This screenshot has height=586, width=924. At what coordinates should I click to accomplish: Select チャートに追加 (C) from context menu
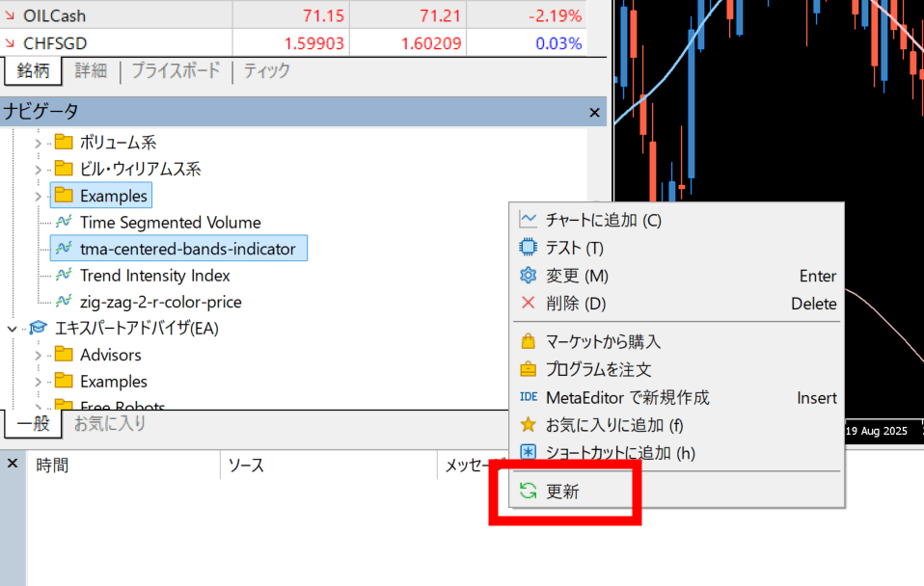coord(678,221)
